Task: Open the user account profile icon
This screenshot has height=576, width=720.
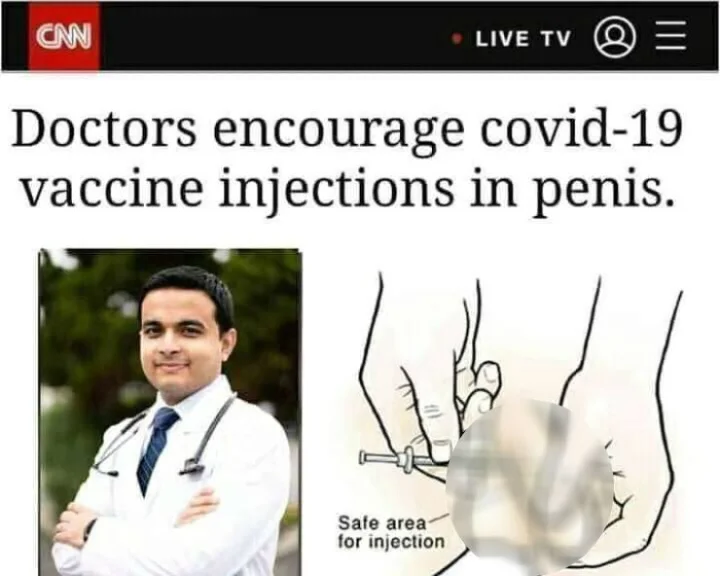Action: [615, 37]
